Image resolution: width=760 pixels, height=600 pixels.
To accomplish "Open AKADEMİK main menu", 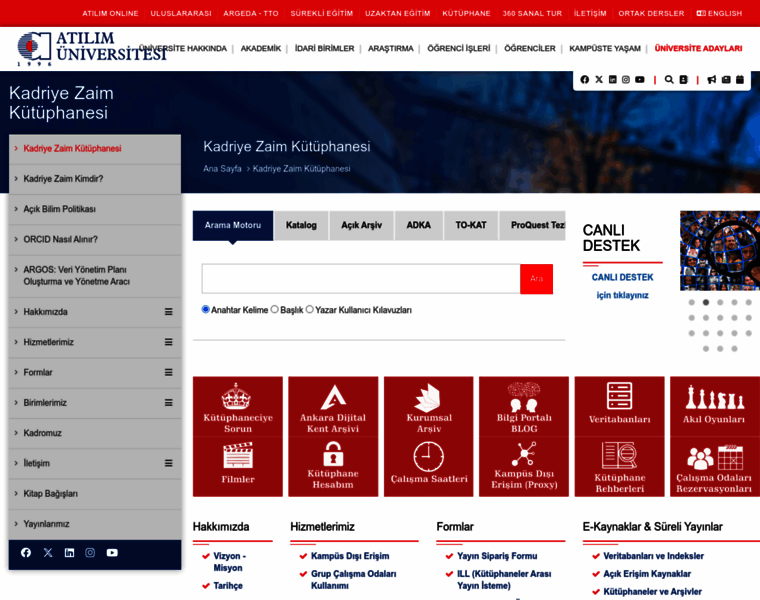I will tap(261, 48).
